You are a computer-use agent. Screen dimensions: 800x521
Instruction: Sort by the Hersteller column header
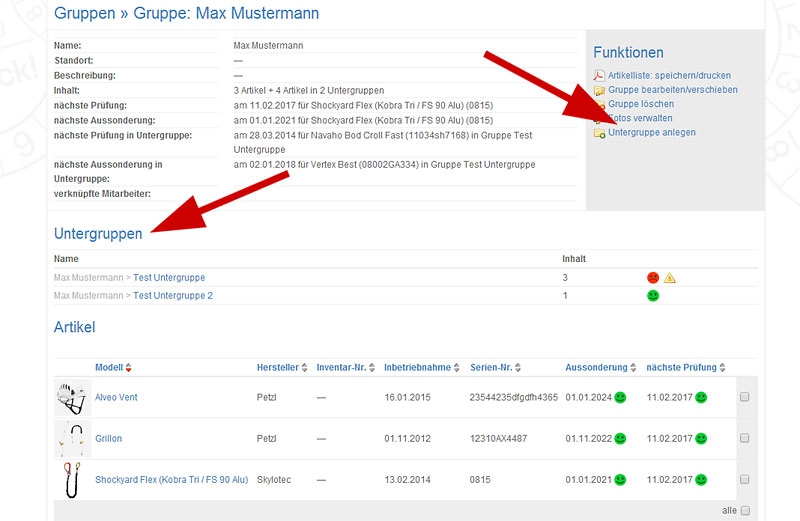coord(277,368)
